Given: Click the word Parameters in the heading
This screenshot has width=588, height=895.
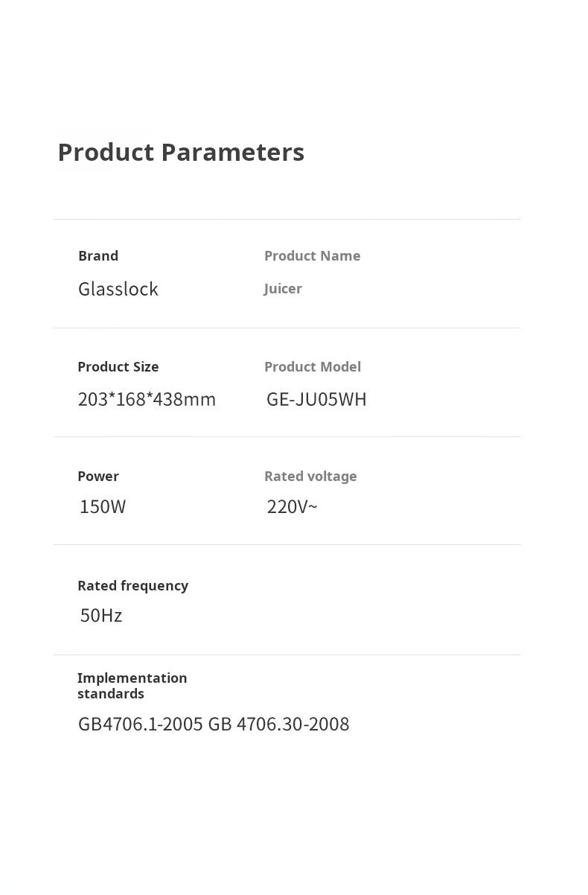Looking at the screenshot, I should tap(233, 152).
